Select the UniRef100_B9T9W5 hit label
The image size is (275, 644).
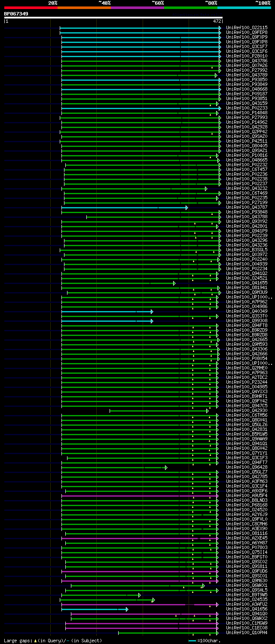(247, 595)
